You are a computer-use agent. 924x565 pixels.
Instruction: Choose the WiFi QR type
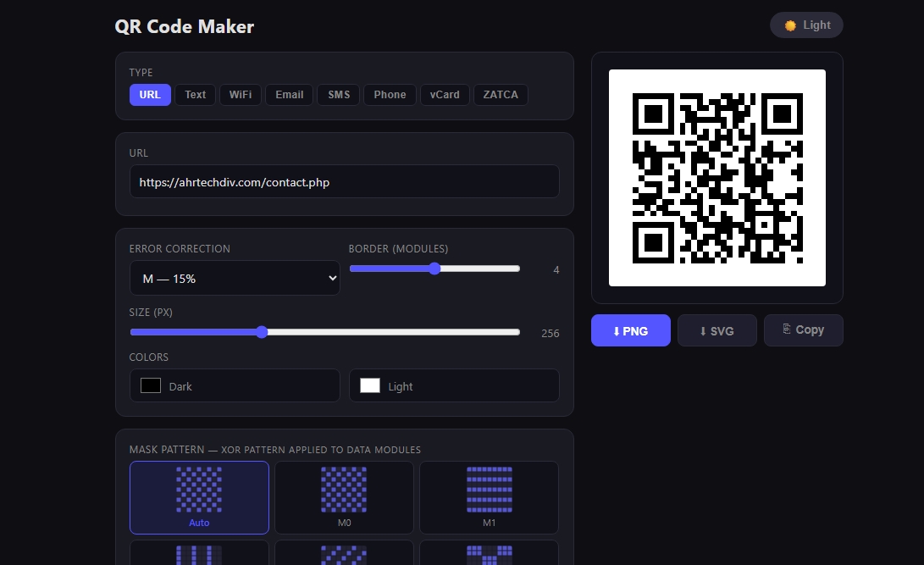tap(241, 95)
